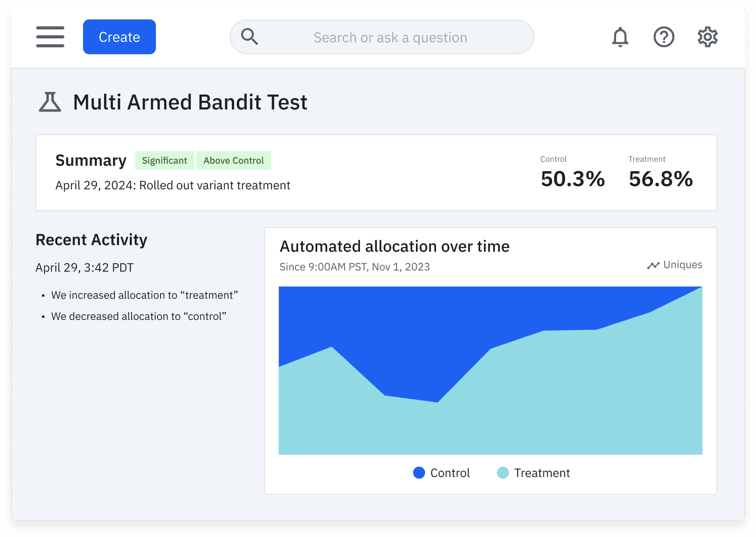Click the 'Above Control' status badge

tap(233, 160)
